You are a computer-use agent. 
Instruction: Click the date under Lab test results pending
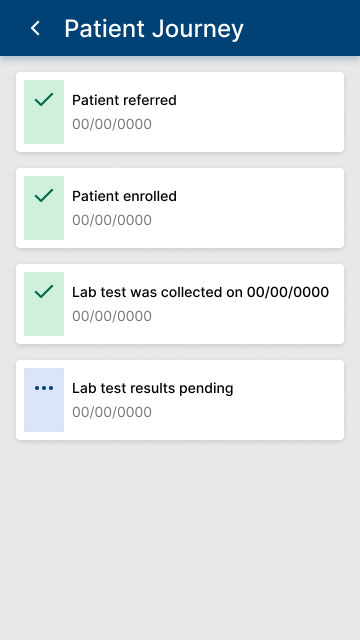tap(112, 412)
